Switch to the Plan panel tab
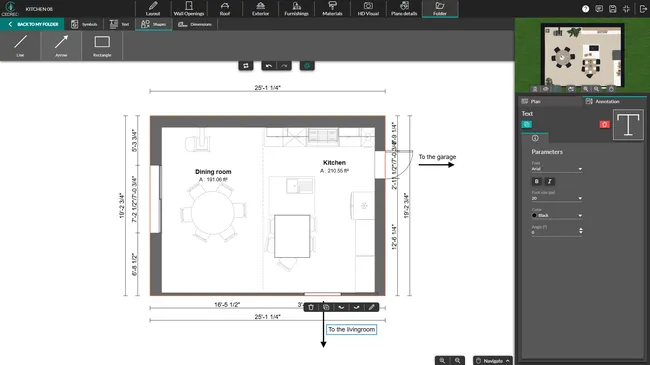The height and width of the screenshot is (365, 650). (551, 101)
